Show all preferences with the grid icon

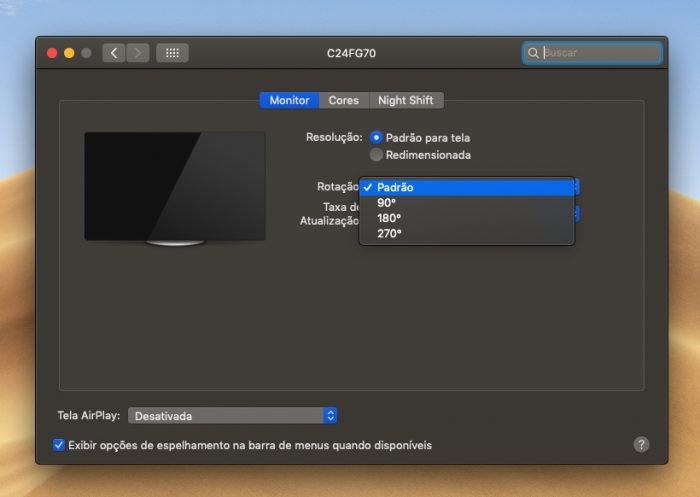click(x=172, y=53)
